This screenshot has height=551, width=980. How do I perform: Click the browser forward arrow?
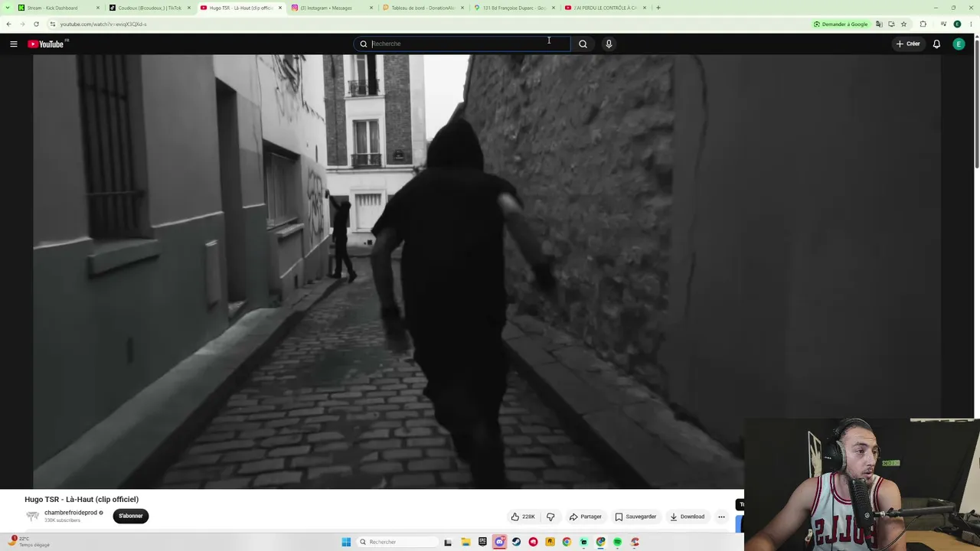pos(22,24)
